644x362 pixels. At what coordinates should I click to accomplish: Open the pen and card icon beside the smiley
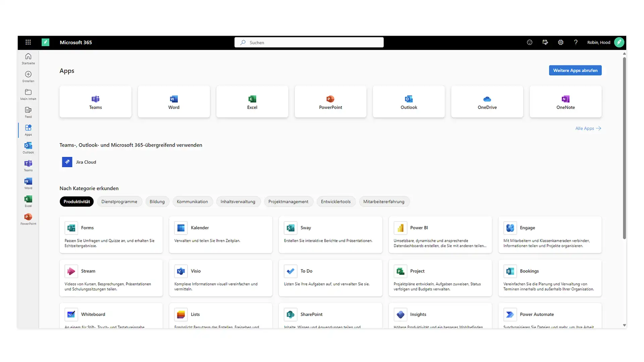[545, 42]
